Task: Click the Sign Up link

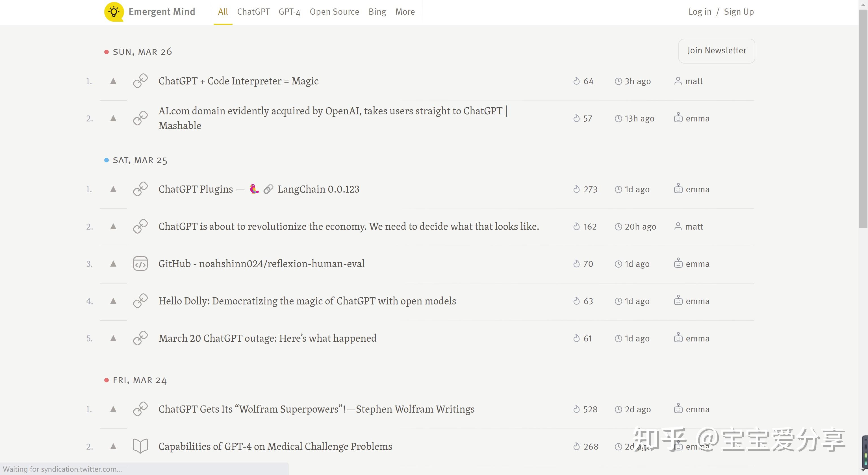Action: [739, 12]
